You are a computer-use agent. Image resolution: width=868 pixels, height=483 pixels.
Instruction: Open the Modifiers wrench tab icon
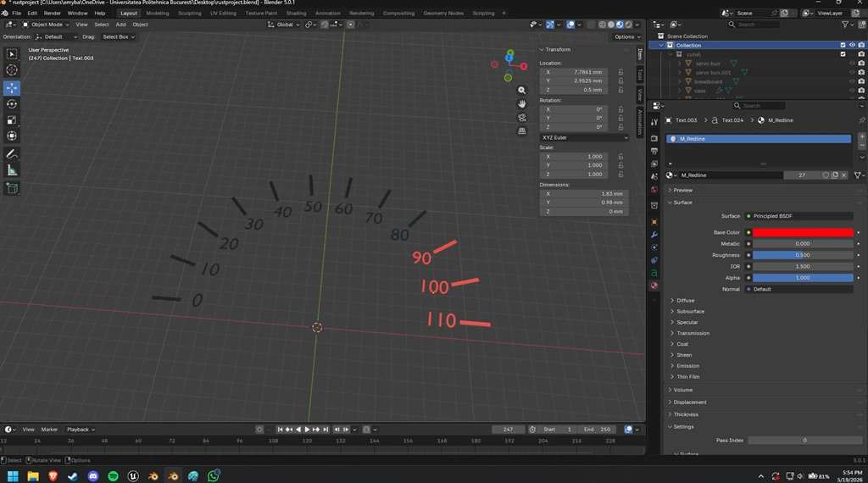(654, 235)
